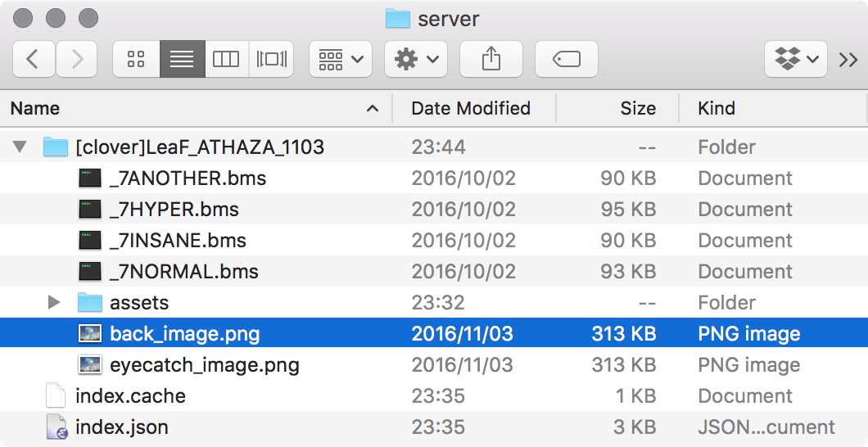Sort by the Name column header
Screen dimensions: 868x447
point(196,108)
